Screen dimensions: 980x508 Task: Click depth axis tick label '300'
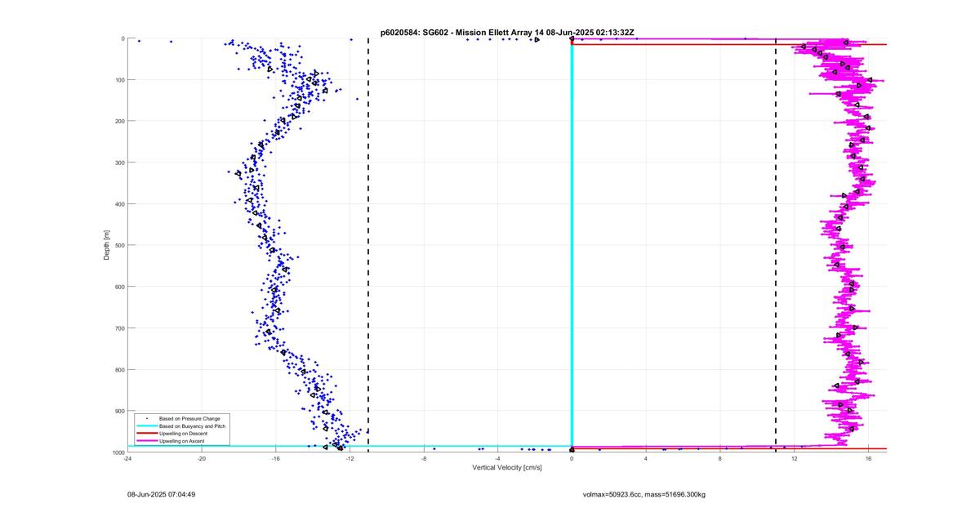tap(119, 163)
